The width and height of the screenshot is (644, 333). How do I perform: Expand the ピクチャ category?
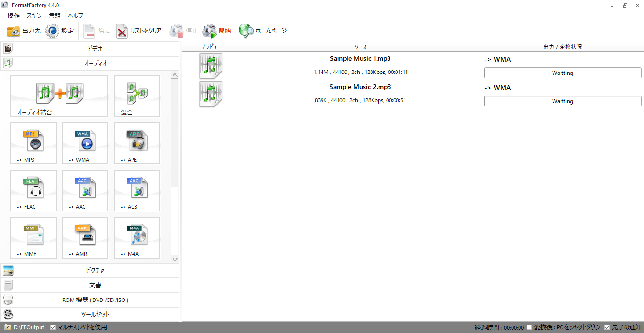point(90,271)
